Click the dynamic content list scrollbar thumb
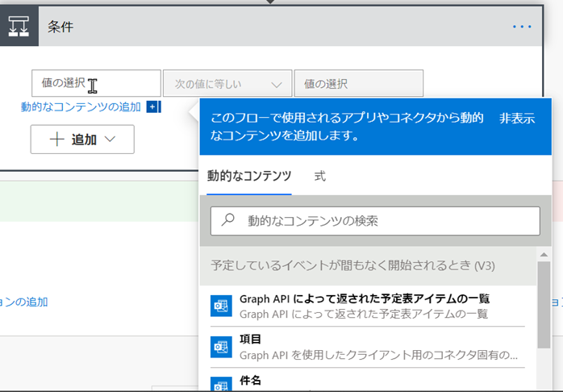 [544, 304]
